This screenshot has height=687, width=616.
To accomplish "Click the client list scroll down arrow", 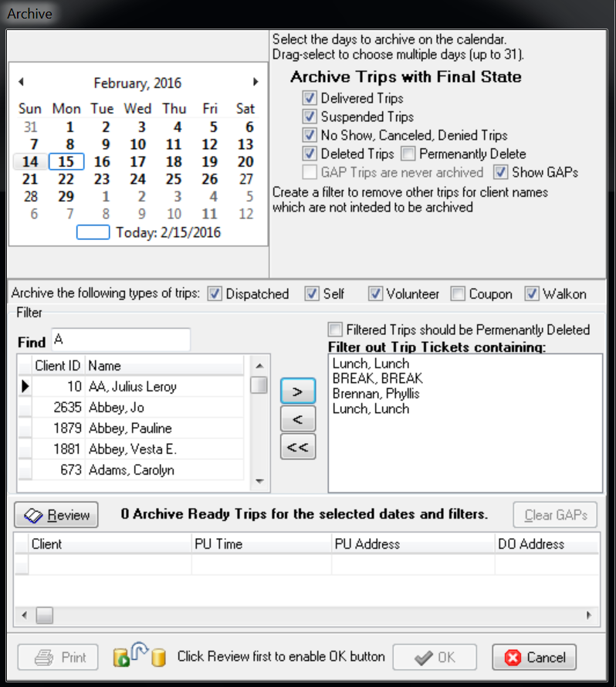I will point(259,481).
